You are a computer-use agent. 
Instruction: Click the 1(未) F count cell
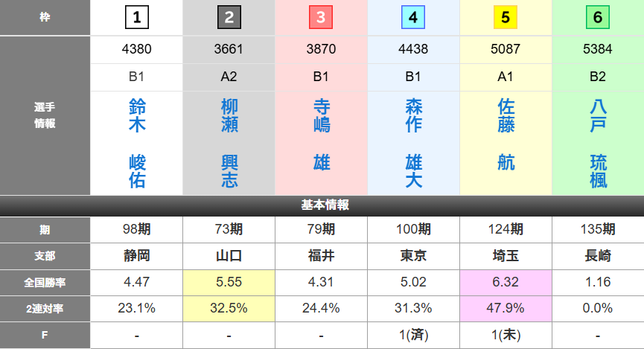(x=506, y=335)
